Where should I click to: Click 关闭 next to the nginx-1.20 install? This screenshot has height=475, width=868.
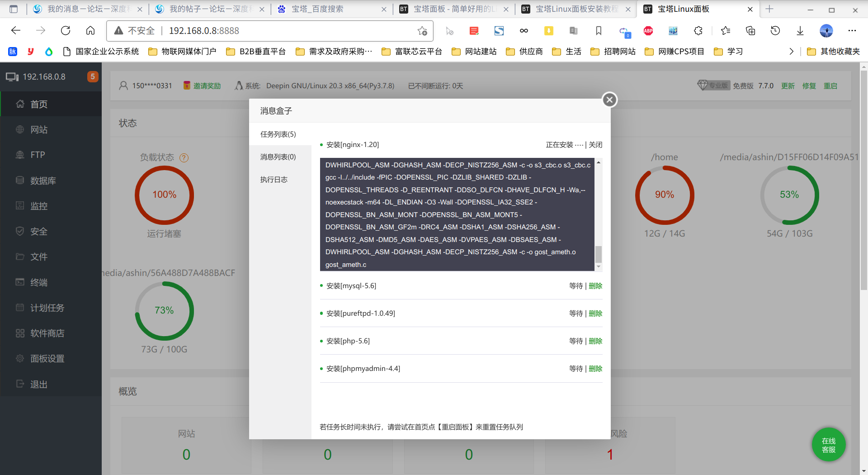coord(595,145)
